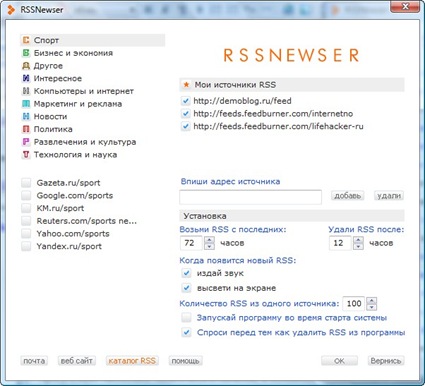Decrease the Удали RSS после hours
Screen dimensions: 425x386
[358, 246]
